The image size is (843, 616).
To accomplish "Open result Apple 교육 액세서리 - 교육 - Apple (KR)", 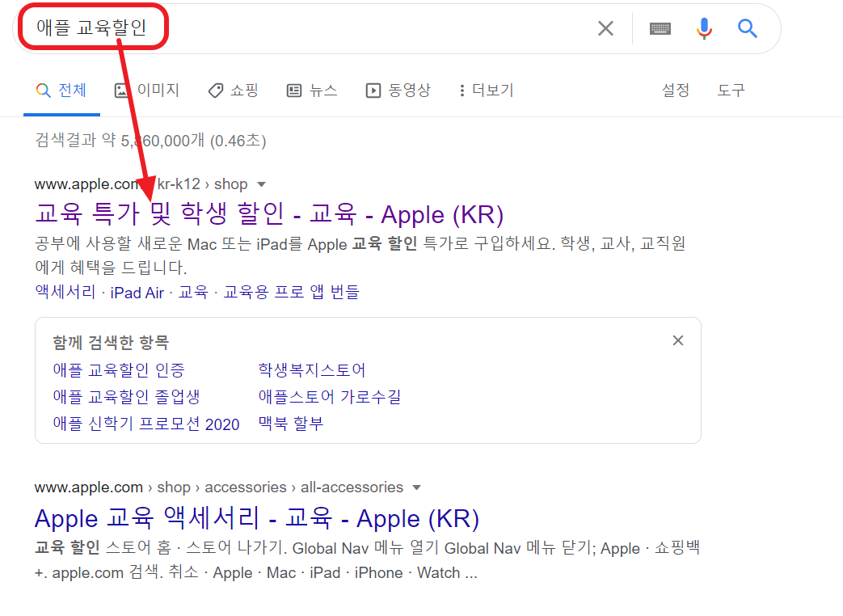I will tap(256, 518).
